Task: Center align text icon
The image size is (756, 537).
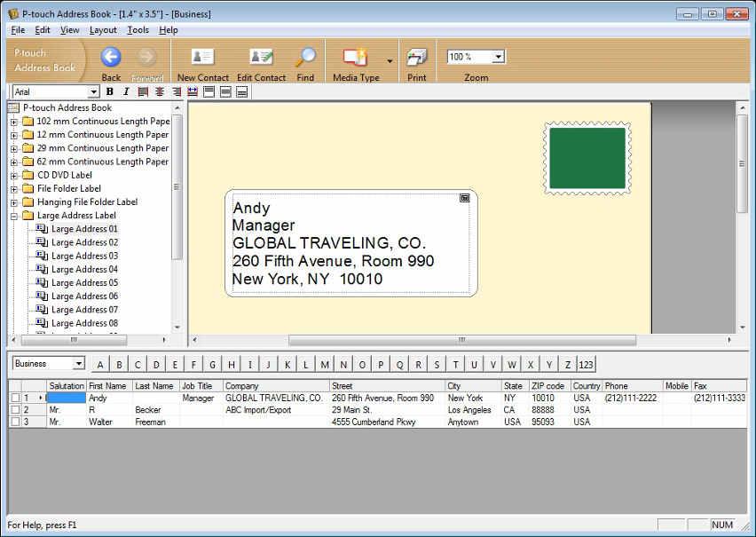Action: click(160, 91)
